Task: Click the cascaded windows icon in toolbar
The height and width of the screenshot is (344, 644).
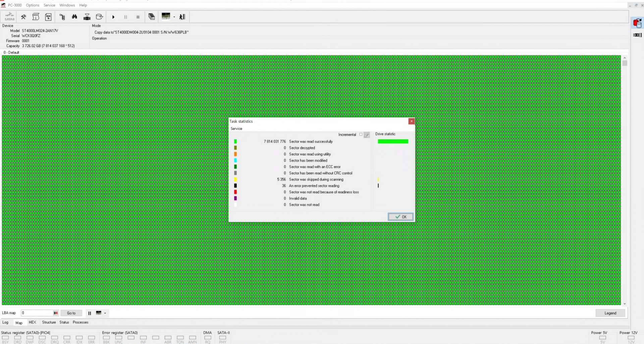Action: coord(152,17)
